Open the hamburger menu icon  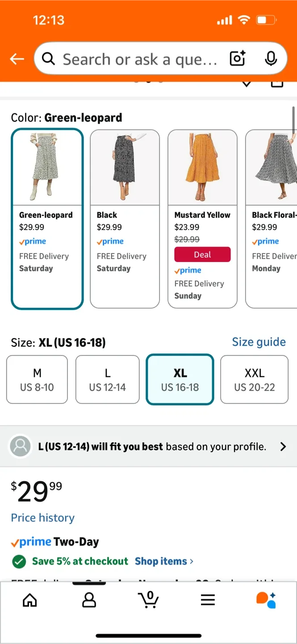(208, 600)
